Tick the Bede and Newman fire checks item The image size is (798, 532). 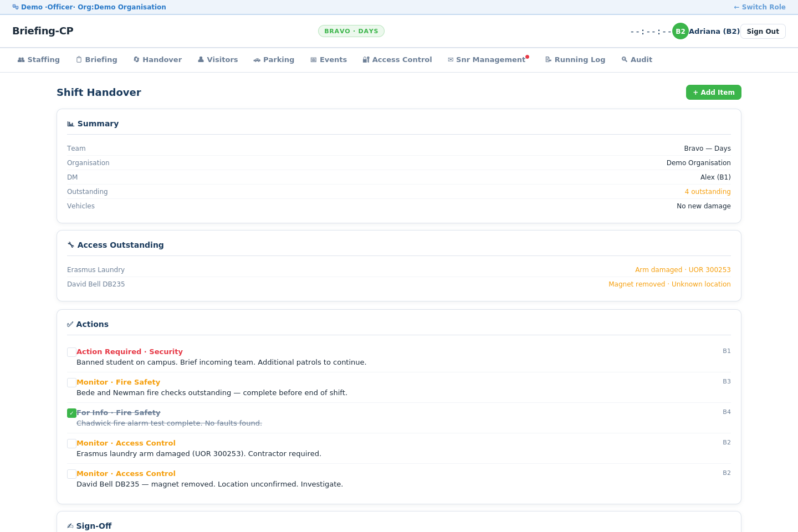click(x=71, y=382)
